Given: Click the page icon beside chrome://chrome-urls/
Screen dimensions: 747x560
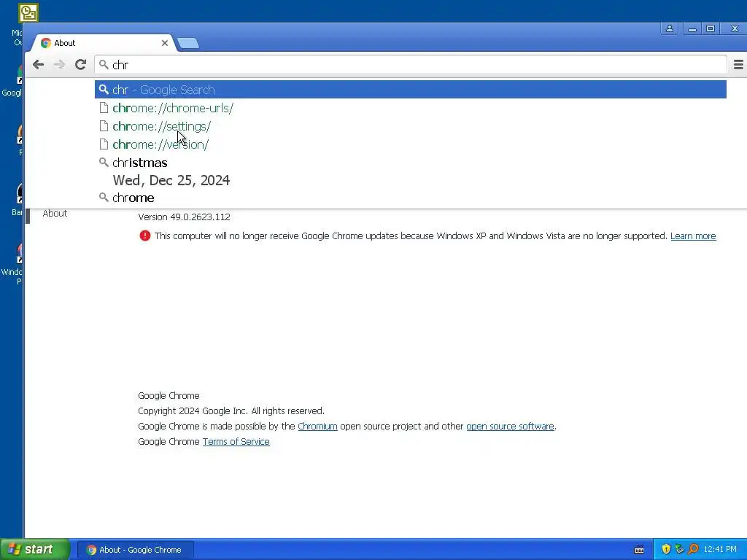Looking at the screenshot, I should [x=104, y=108].
